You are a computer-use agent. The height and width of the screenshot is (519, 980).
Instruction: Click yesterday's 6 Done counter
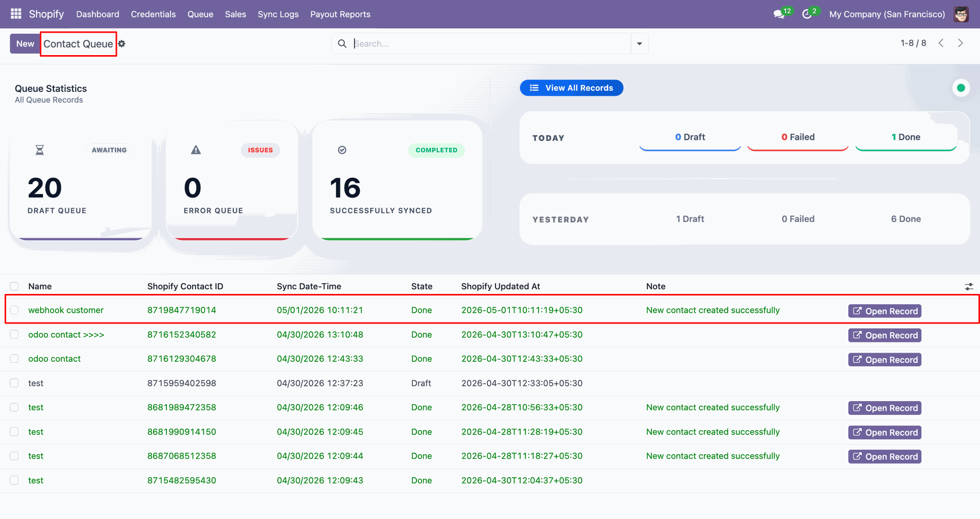(x=906, y=219)
